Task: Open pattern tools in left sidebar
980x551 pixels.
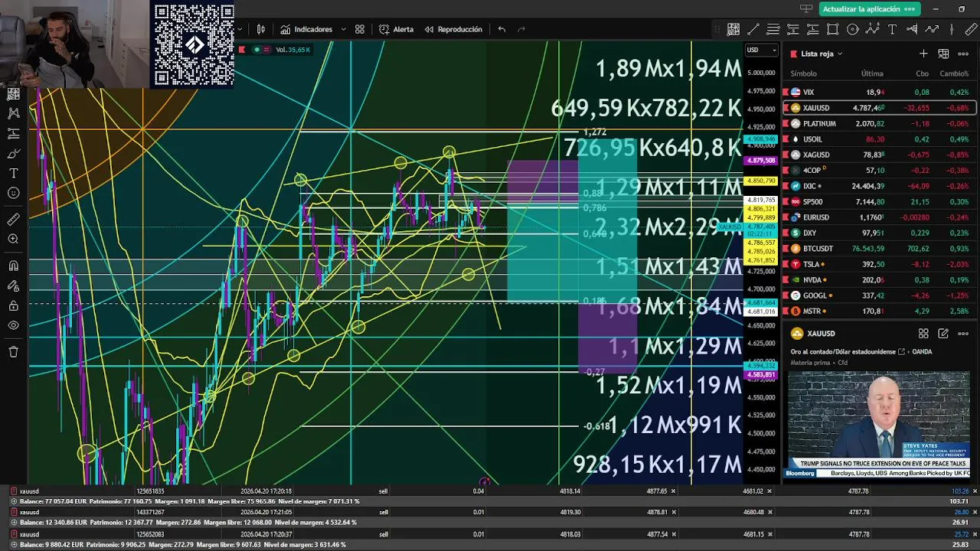Action: coord(13,113)
